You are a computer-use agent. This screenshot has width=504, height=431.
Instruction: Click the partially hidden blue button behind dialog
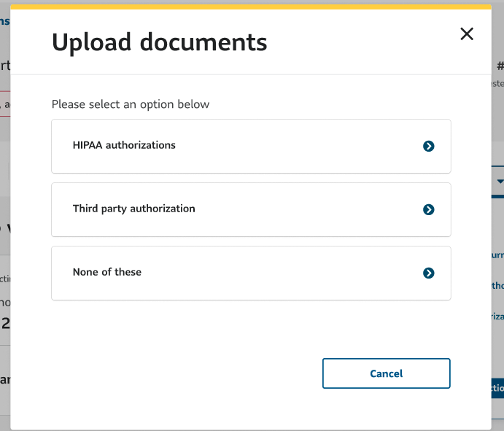click(497, 388)
